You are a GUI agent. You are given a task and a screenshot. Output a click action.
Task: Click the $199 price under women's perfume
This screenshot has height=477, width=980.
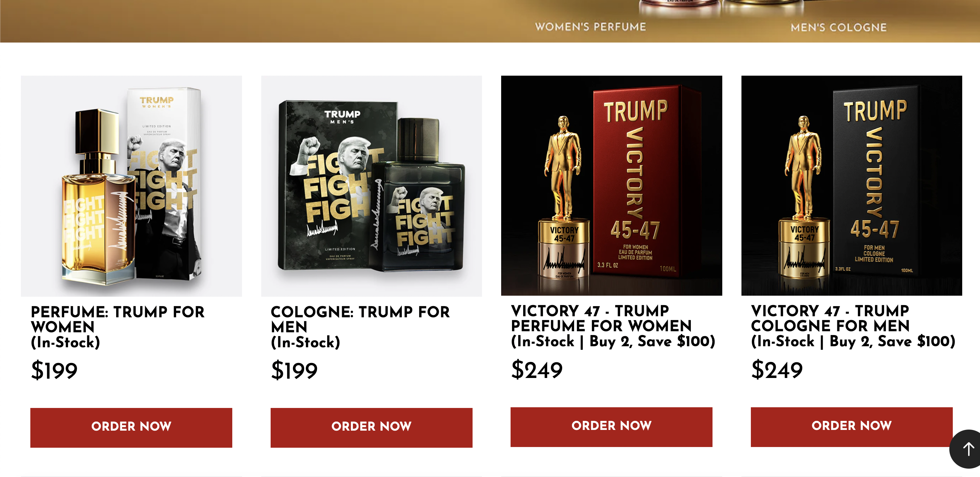pyautogui.click(x=54, y=370)
